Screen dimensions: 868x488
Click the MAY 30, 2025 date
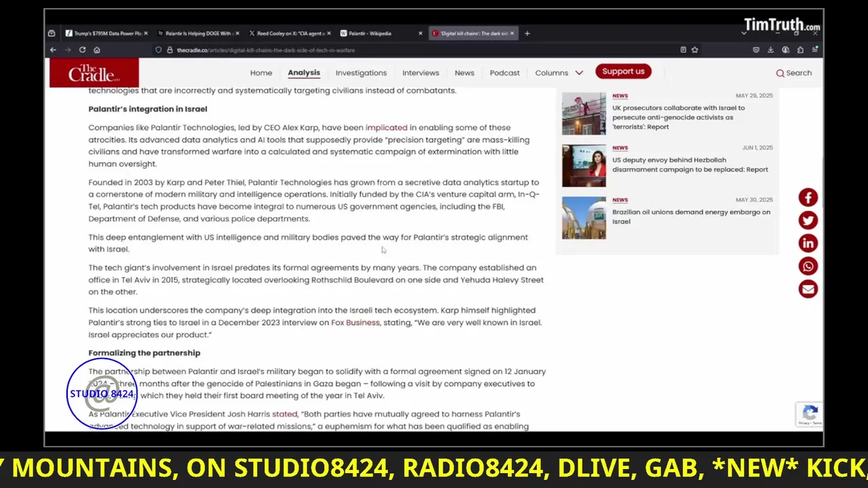point(754,200)
